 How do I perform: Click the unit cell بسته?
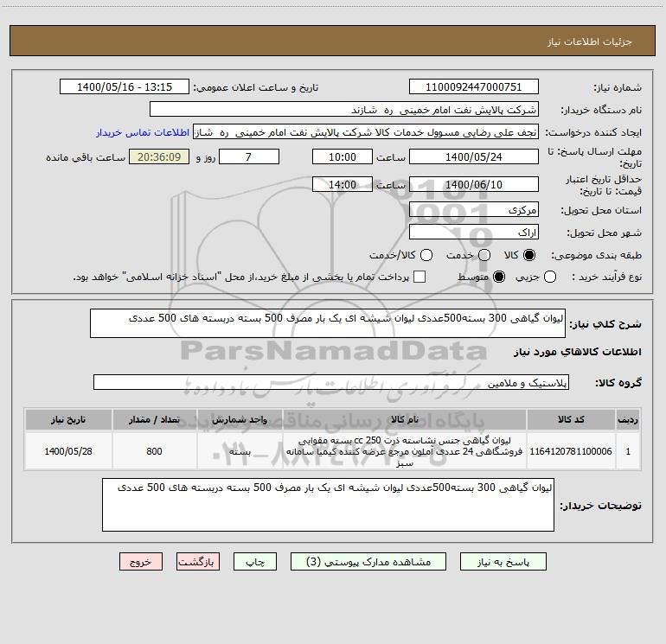click(240, 451)
